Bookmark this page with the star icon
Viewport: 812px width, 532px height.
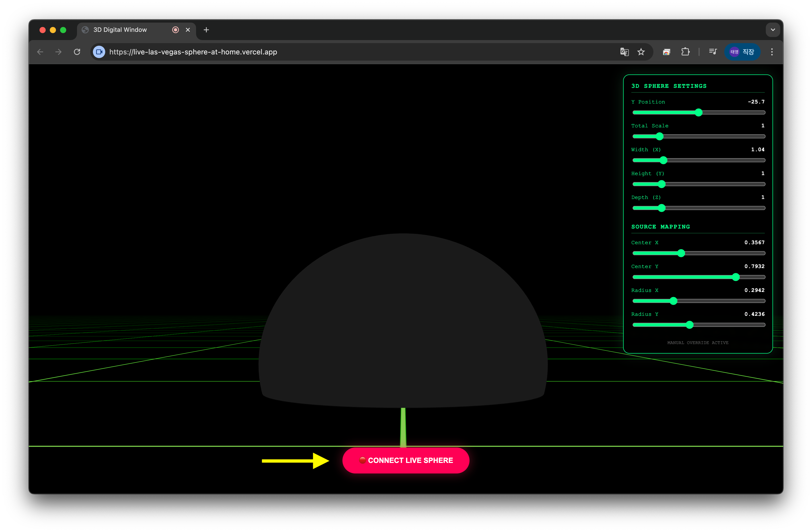pos(641,52)
